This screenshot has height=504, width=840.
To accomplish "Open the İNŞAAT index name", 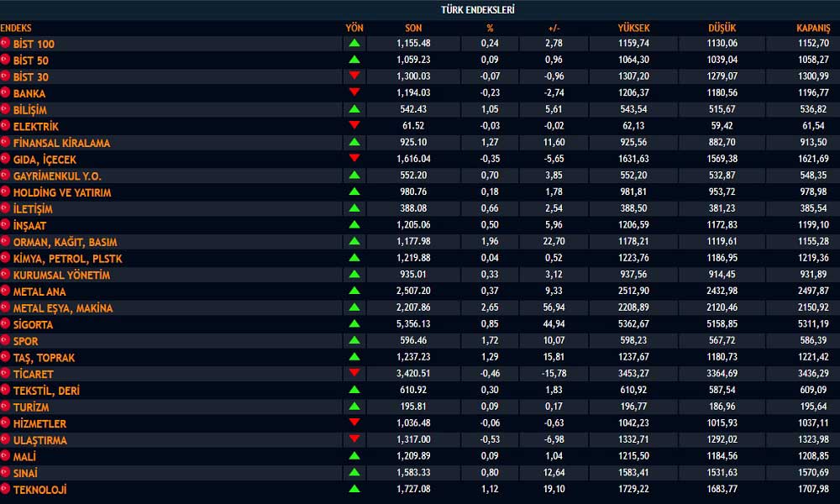I will (29, 226).
